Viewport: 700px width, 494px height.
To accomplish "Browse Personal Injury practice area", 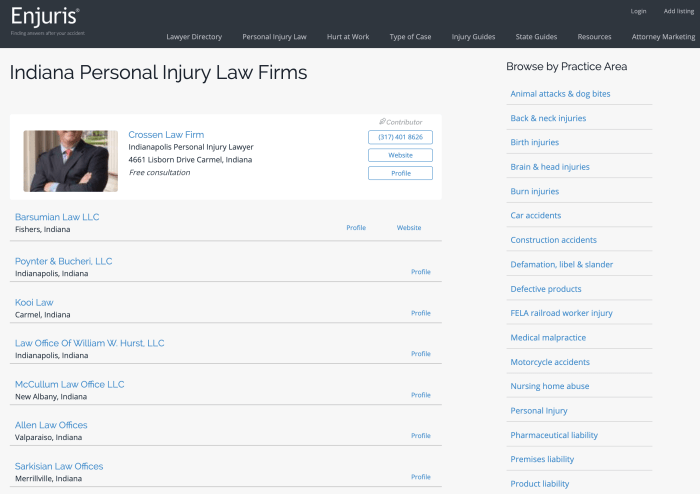I will pos(539,411).
